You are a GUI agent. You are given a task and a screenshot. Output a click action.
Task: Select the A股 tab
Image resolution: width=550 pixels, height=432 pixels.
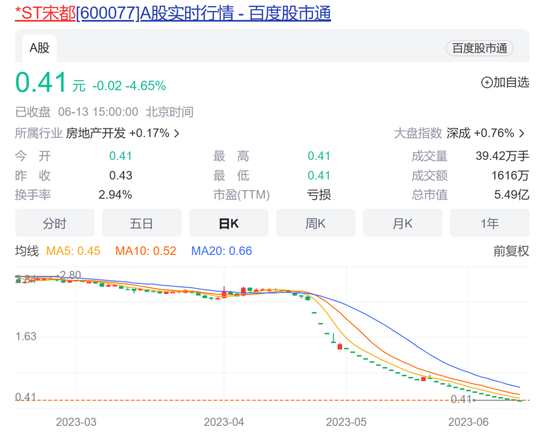(39, 48)
